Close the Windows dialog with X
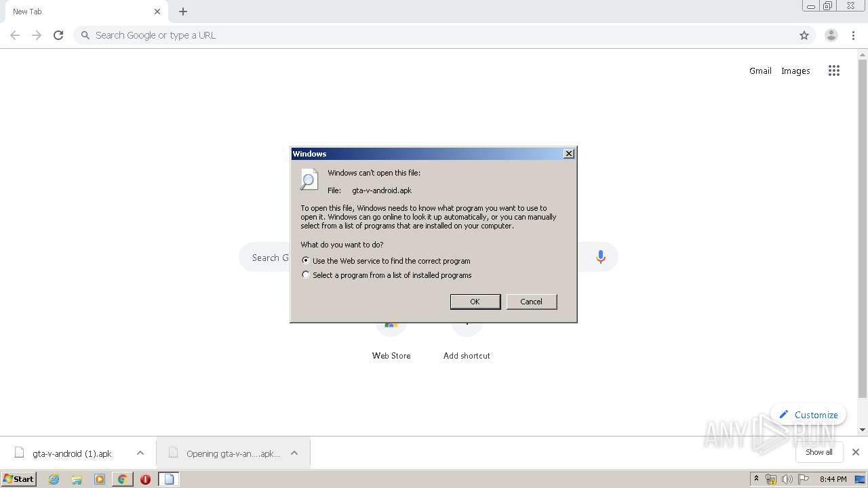Viewport: 868px width, 488px height. [569, 154]
